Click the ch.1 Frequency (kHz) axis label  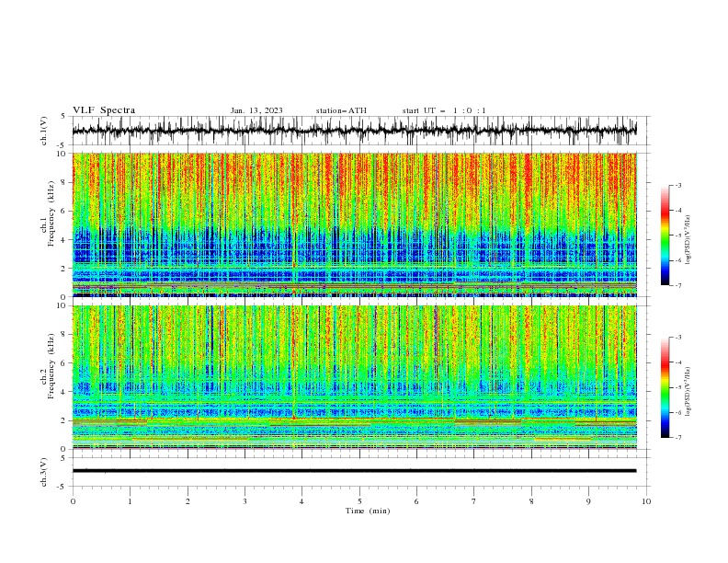pos(48,213)
